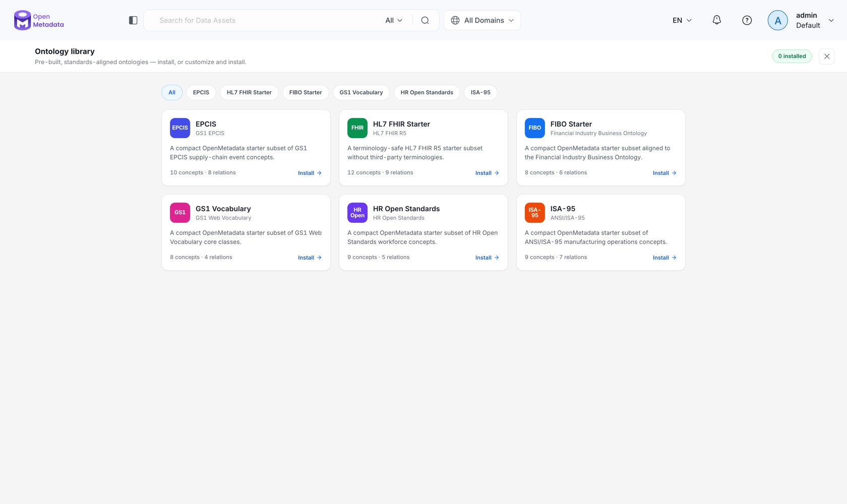Click the Ontology library heading
847x504 pixels.
pyautogui.click(x=65, y=51)
